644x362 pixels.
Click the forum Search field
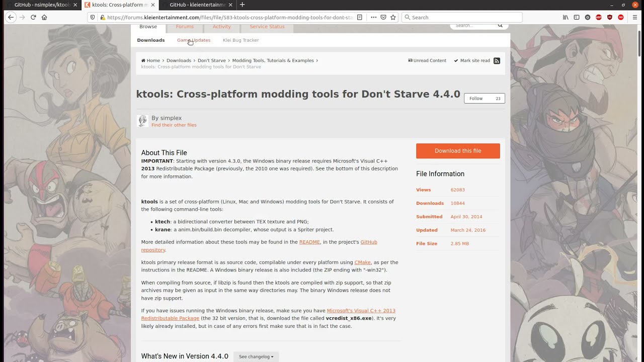click(473, 25)
